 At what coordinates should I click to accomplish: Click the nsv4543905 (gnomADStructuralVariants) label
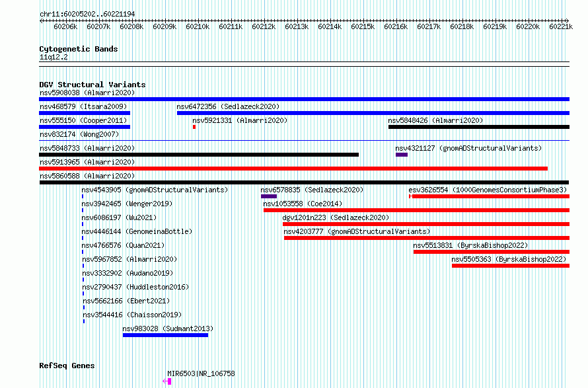point(155,190)
